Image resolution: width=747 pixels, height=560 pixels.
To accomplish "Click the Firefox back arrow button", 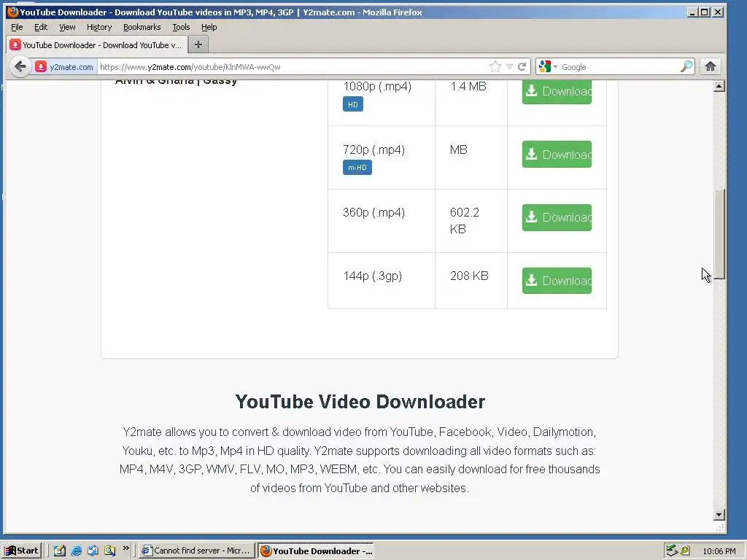I will tap(20, 66).
